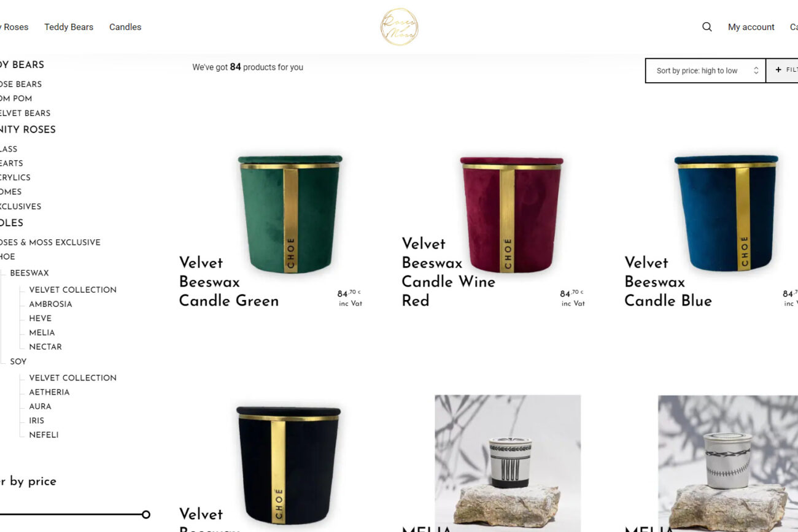Viewport: 798px width, 532px height.
Task: Go to My account
Action: click(751, 27)
